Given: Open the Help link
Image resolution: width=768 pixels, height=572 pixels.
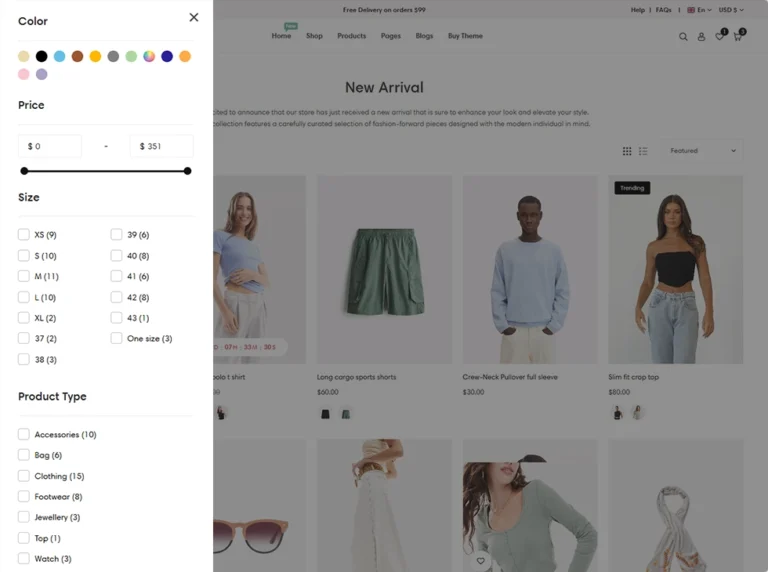Looking at the screenshot, I should click(x=638, y=10).
